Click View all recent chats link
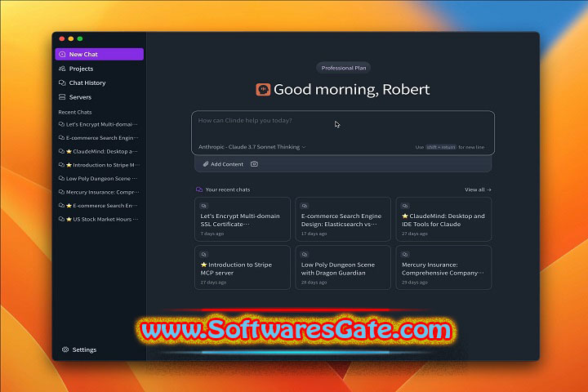 (x=478, y=189)
